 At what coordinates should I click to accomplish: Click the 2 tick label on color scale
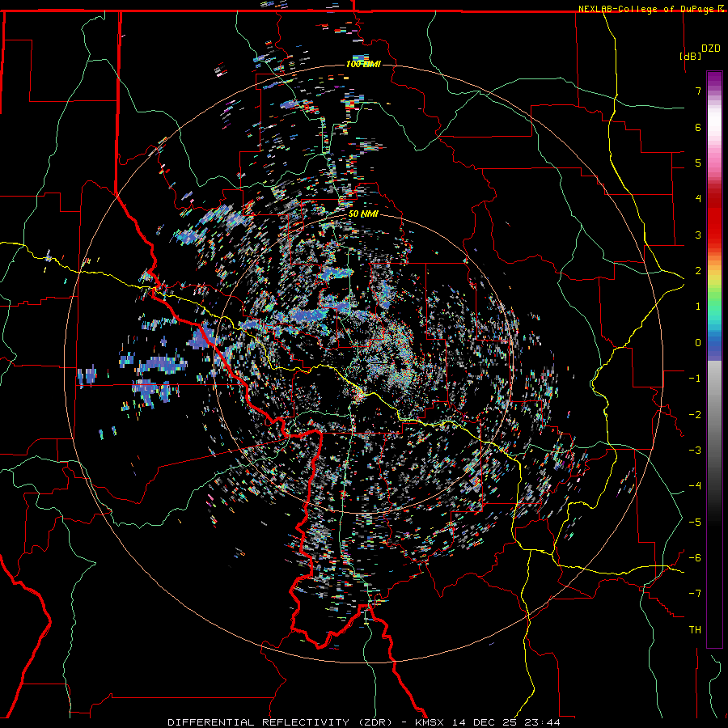(x=698, y=270)
